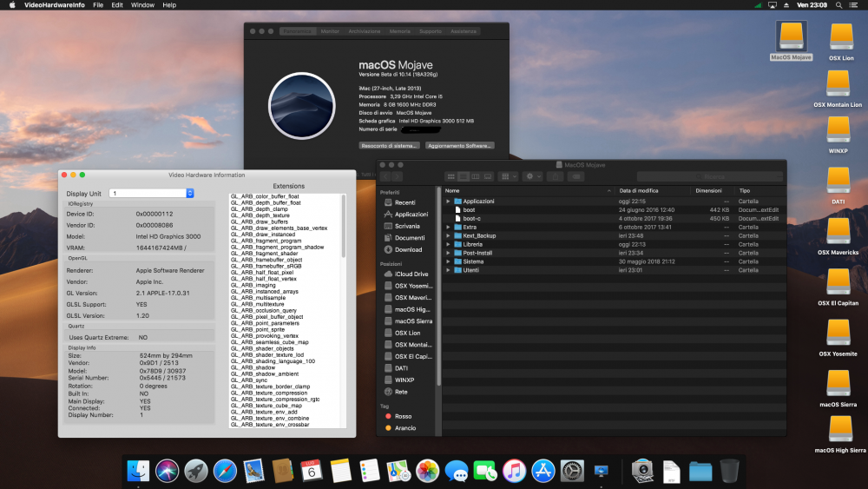Select Recenti in Finder sidebar

tap(404, 202)
